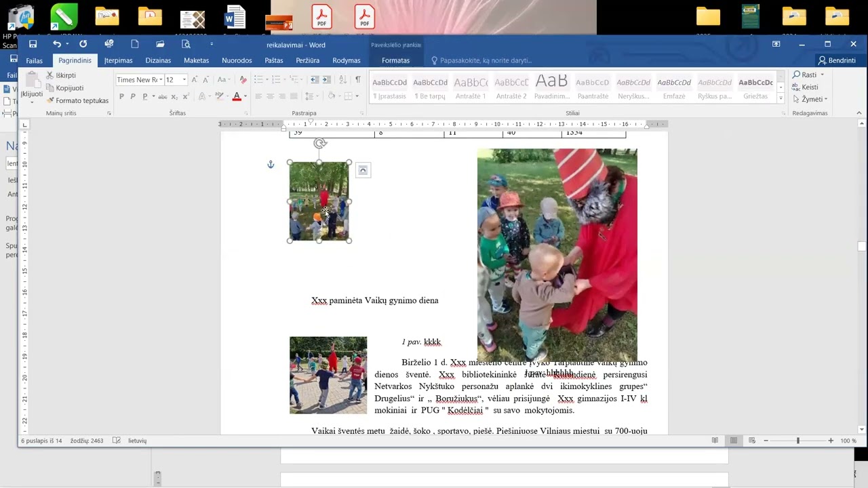Justify the text
The image size is (868, 488).
[x=294, y=96]
